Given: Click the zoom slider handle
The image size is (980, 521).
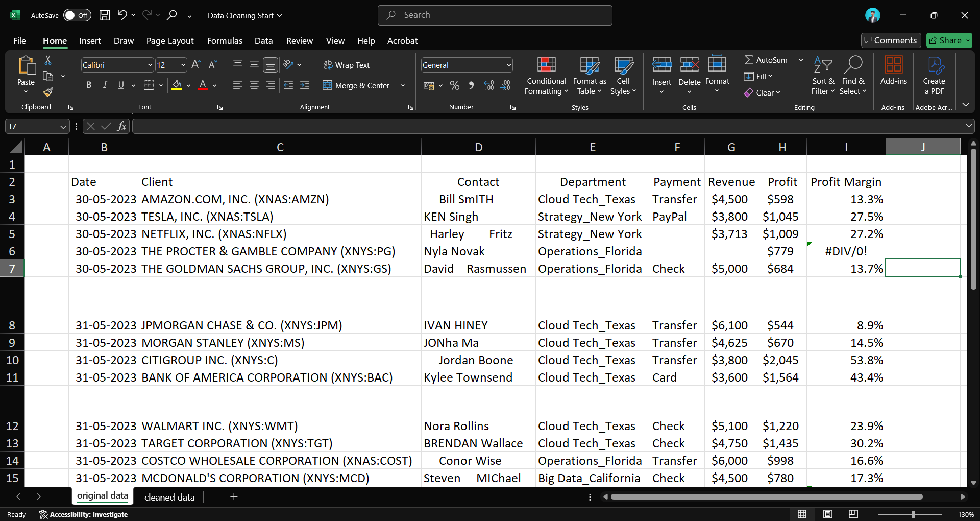Looking at the screenshot, I should [913, 514].
